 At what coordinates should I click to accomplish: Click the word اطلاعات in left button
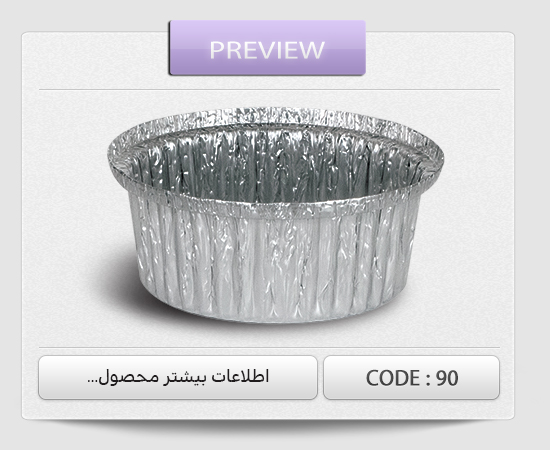(240, 376)
